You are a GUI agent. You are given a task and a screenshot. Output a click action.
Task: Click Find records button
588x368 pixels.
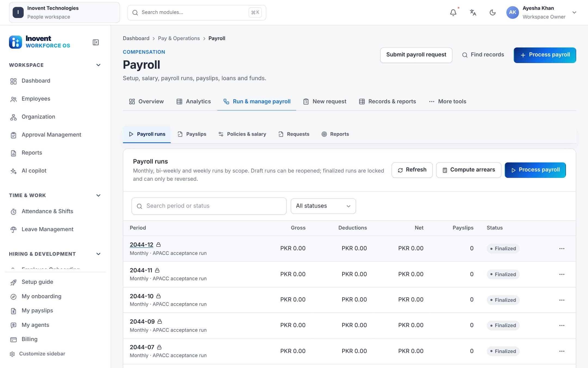pyautogui.click(x=483, y=55)
